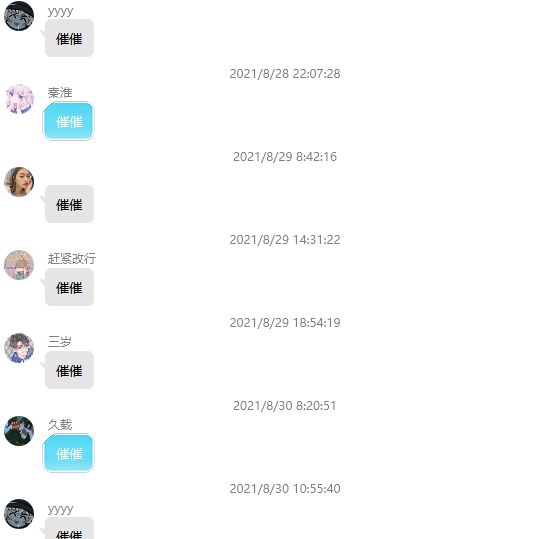The height and width of the screenshot is (539, 539).
Task: Click the username 久载
Action: click(60, 425)
